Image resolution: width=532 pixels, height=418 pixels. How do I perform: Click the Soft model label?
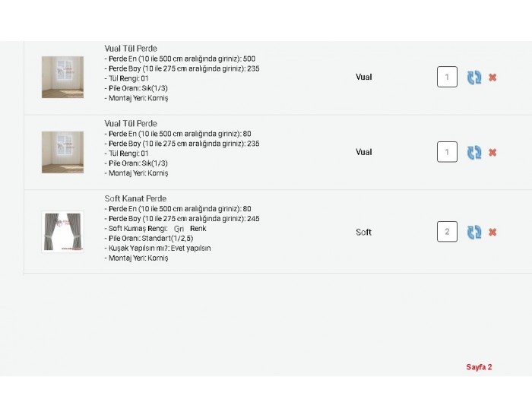coord(364,232)
